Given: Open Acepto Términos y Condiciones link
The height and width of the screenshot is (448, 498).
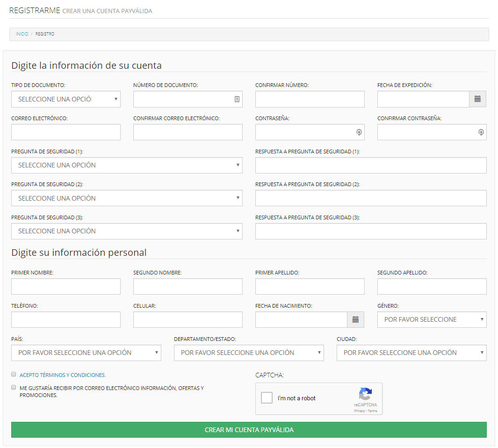Looking at the screenshot, I should 63,375.
